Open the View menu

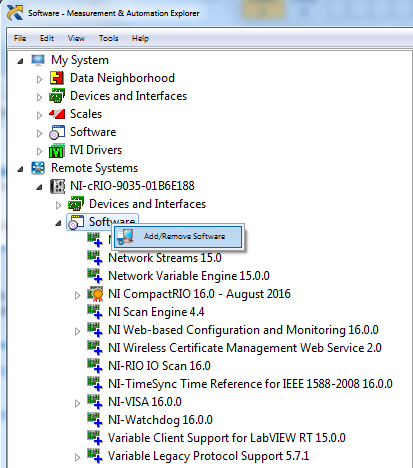pos(76,38)
